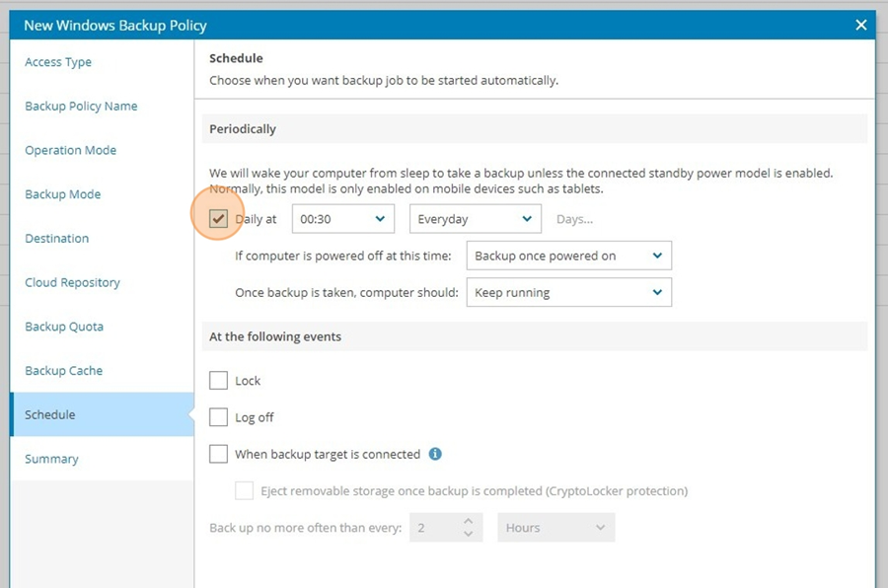Open the Everyday frequency dropdown
The width and height of the screenshot is (888, 588).
(x=476, y=219)
